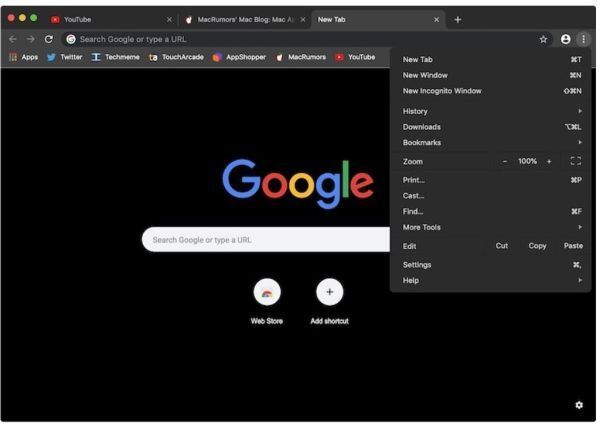Bookmark this page with the star icon
This screenshot has width=600, height=427.
click(543, 39)
